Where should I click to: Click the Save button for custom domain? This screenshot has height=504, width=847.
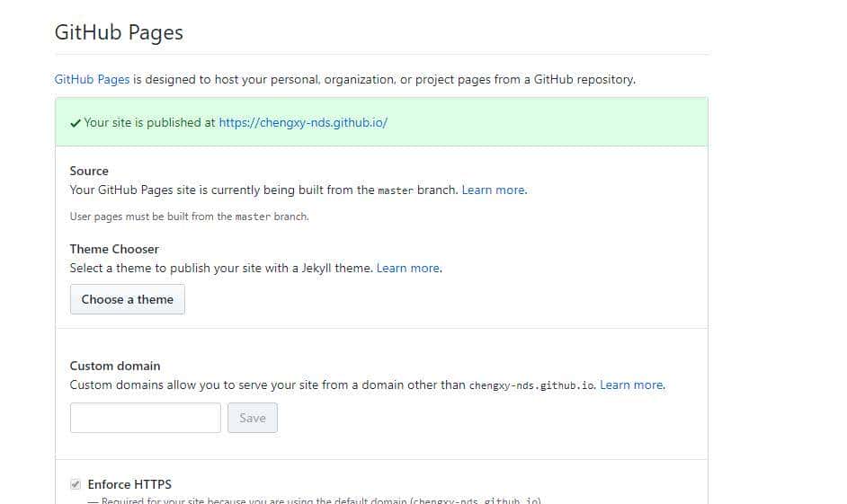252,418
